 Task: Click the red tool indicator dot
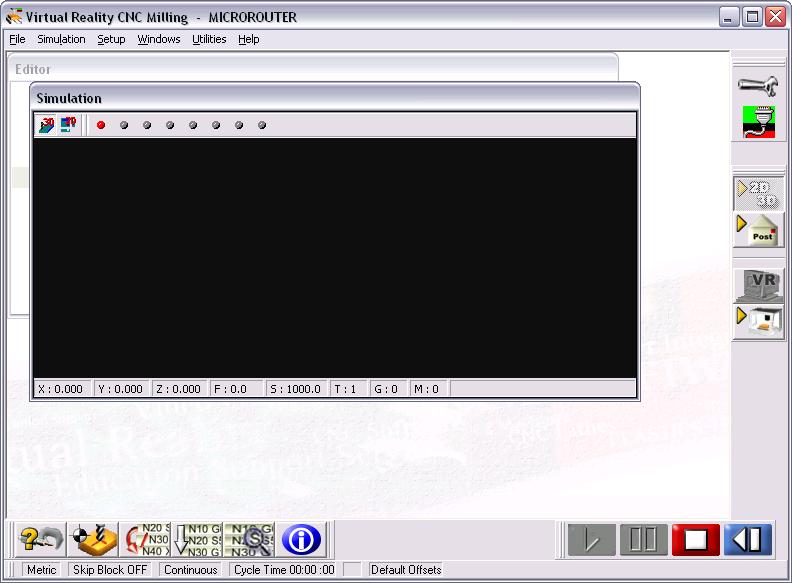pyautogui.click(x=101, y=125)
